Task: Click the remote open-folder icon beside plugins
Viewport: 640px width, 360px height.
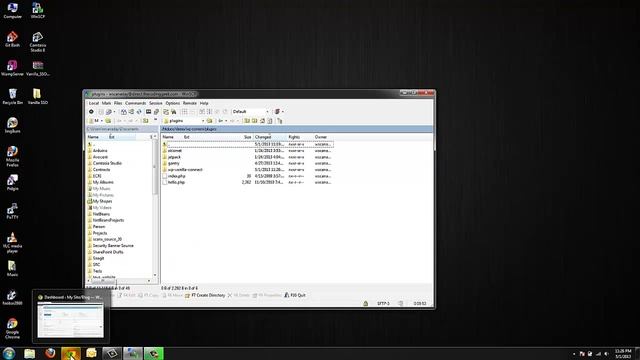Action: click(x=209, y=121)
